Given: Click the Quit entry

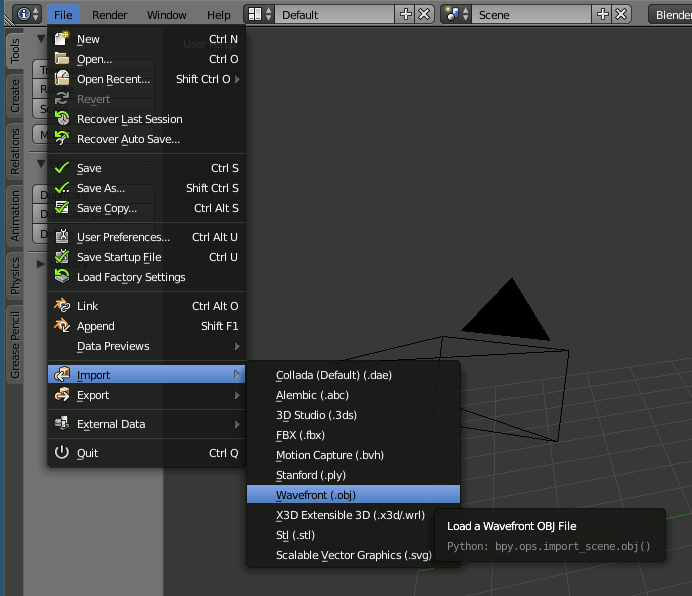Looking at the screenshot, I should coord(146,453).
